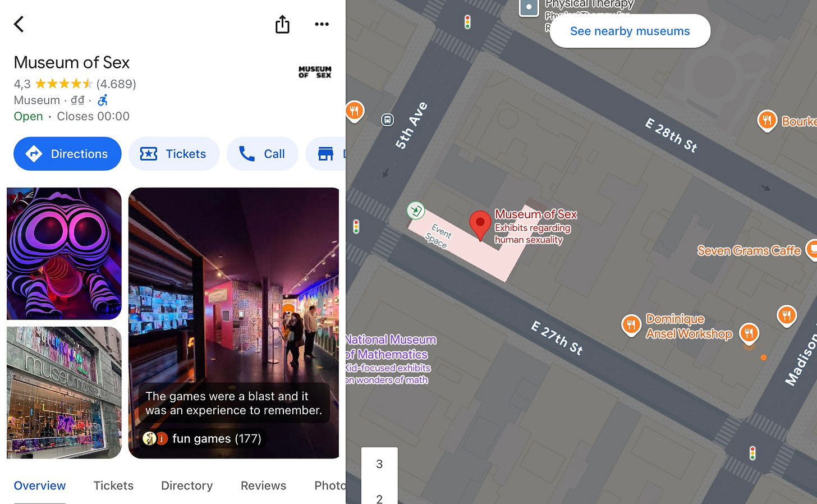Tap the Seven Grams Caffe pin
The image size is (817, 504).
[811, 249]
